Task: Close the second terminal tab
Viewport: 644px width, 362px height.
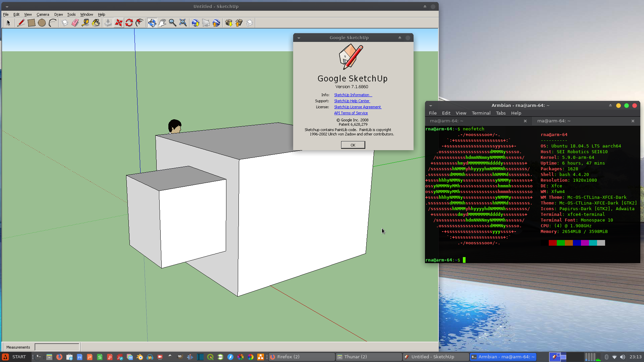Action: pos(633,121)
